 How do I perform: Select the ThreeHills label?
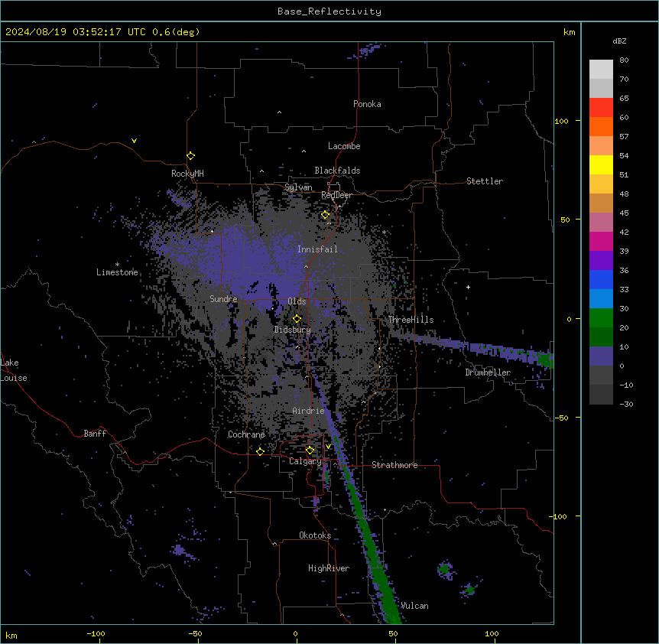411,320
